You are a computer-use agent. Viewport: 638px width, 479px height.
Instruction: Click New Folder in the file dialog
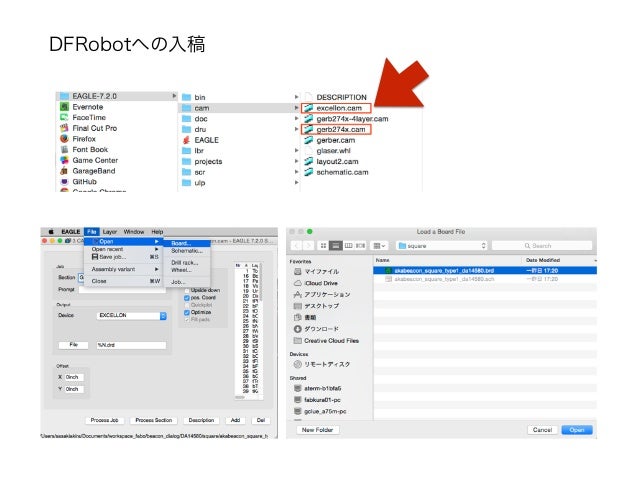coord(317,430)
